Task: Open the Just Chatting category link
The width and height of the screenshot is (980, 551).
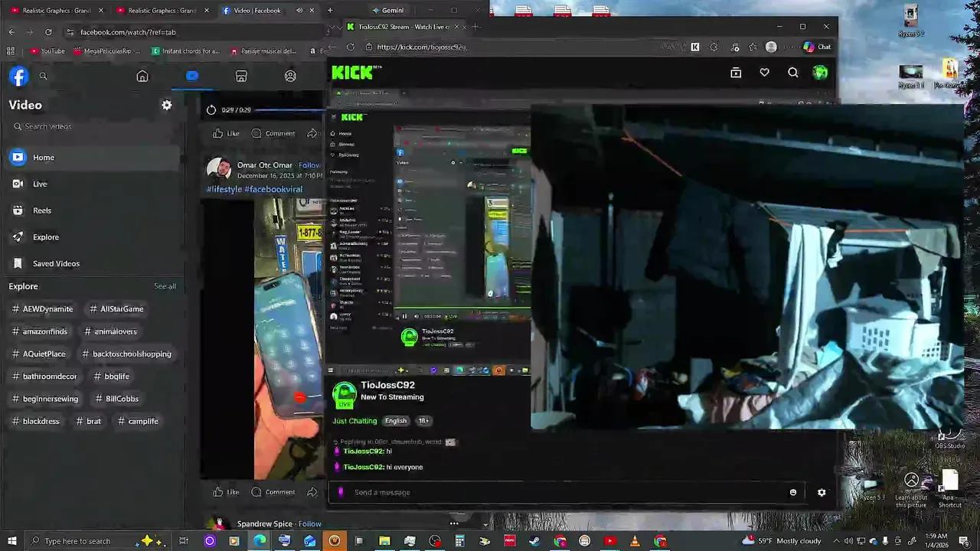Action: coord(354,421)
